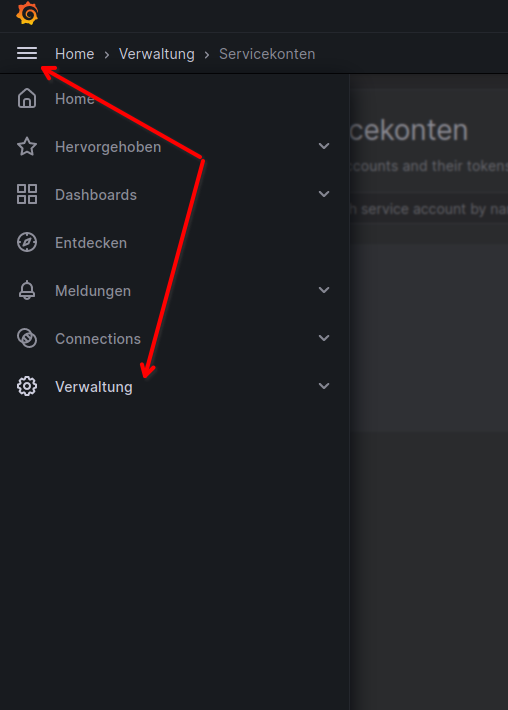This screenshot has width=508, height=710.
Task: Click the service account search field
Action: tap(429, 209)
